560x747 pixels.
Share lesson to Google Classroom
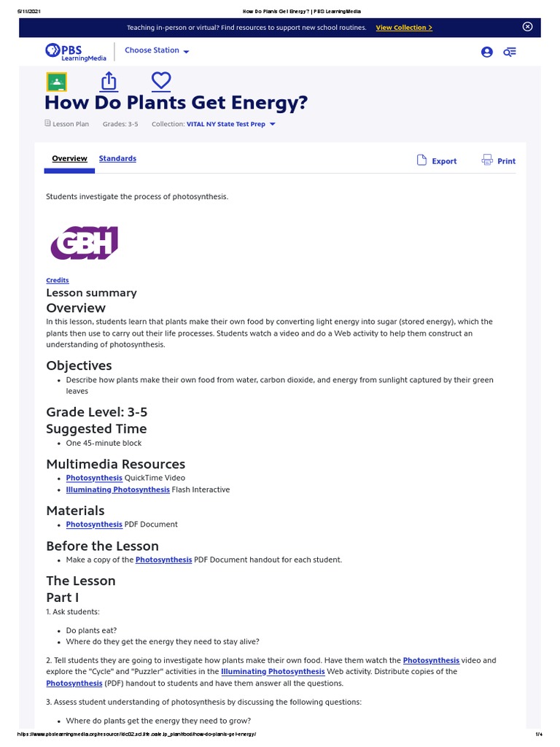point(57,81)
